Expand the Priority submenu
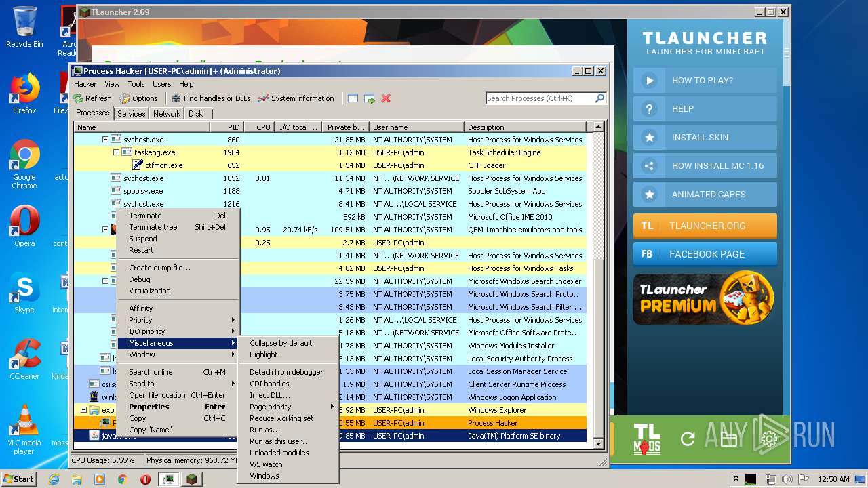The image size is (868, 488). [x=178, y=320]
